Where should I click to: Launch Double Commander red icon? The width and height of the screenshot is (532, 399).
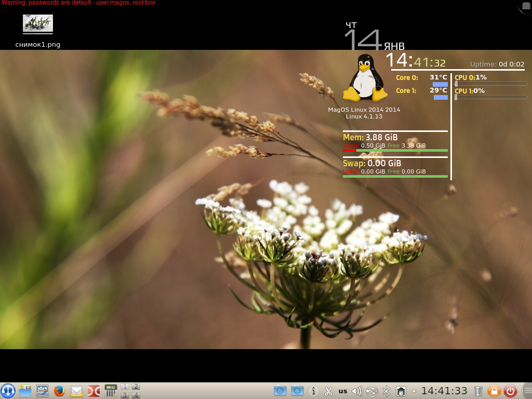94,391
